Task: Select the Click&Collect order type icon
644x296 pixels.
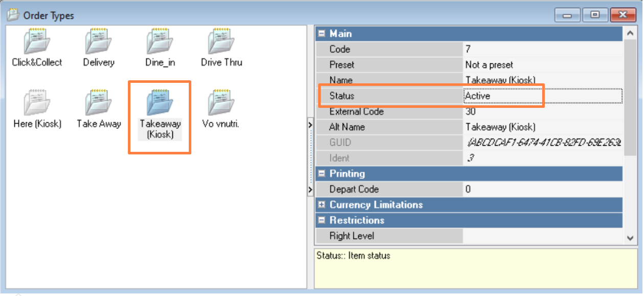Action: pyautogui.click(x=37, y=42)
